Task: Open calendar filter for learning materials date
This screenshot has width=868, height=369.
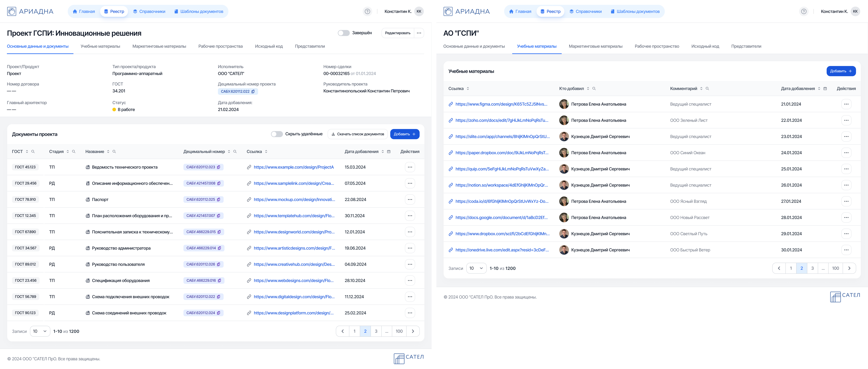Action: [x=825, y=89]
